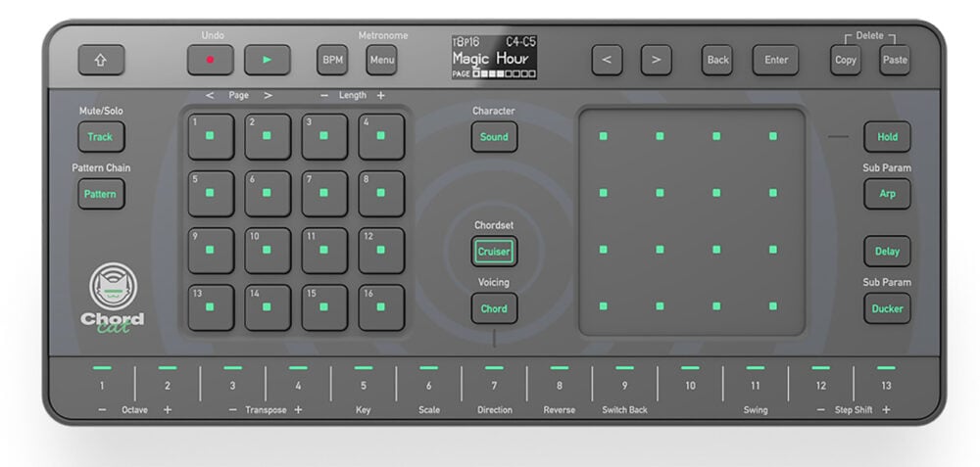This screenshot has height=467, width=980.
Task: Click the right arrow navigation button
Action: coord(656,60)
